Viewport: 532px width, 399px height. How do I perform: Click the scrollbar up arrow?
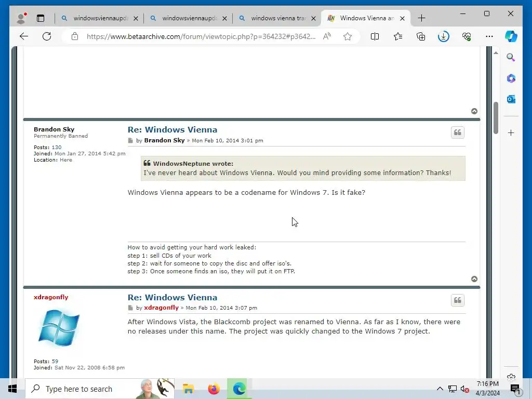[496, 53]
